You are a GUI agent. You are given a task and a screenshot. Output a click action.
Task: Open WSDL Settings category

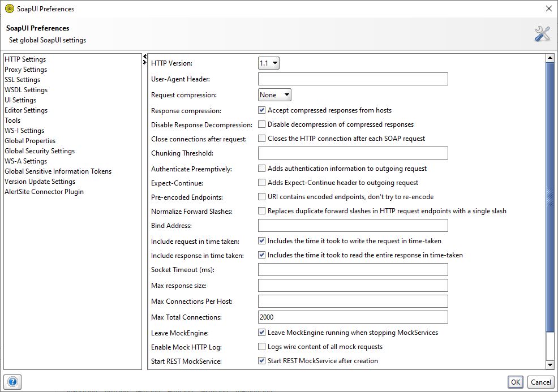pos(26,90)
